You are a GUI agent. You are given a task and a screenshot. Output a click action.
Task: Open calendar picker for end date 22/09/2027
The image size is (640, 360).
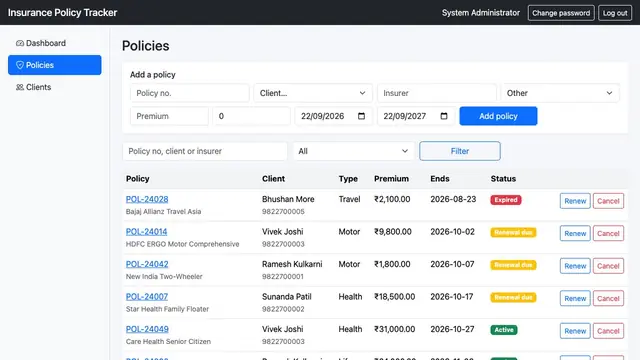tap(444, 116)
